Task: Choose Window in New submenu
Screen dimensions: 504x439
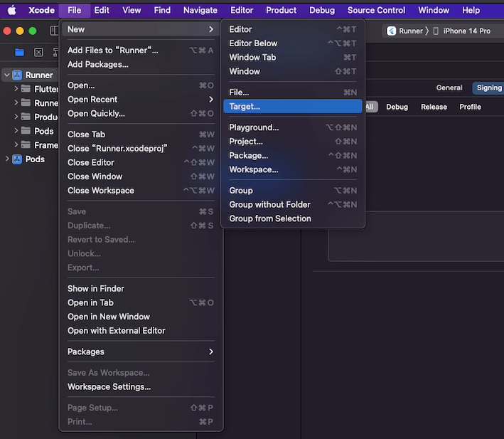Action: coord(292,71)
